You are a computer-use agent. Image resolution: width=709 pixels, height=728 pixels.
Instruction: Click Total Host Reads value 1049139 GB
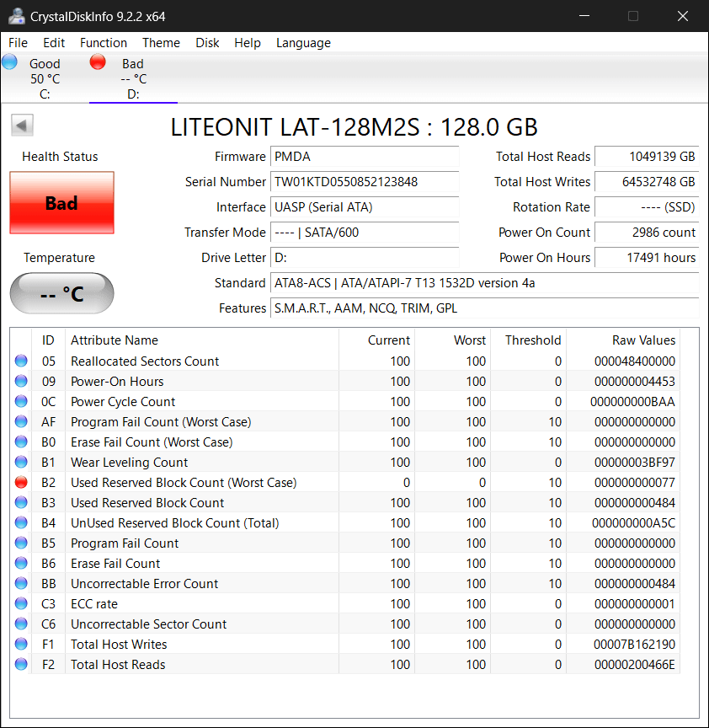[x=647, y=157]
